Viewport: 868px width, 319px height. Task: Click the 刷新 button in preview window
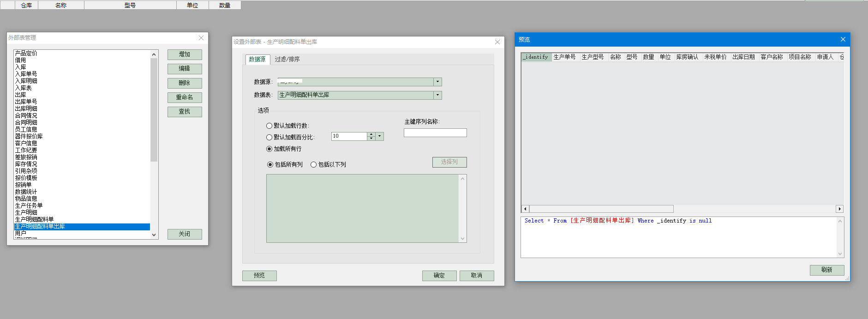[x=826, y=270]
